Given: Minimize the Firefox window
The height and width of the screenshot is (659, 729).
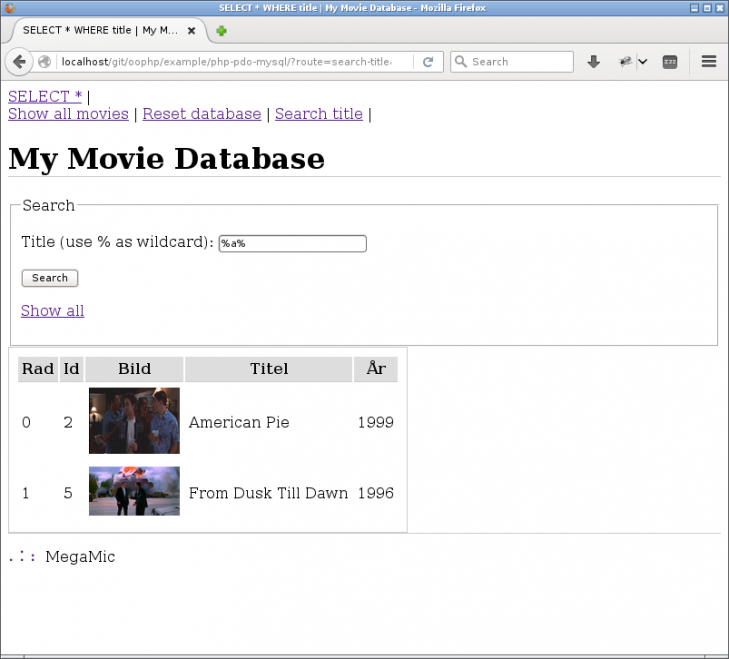Looking at the screenshot, I should 694,8.
